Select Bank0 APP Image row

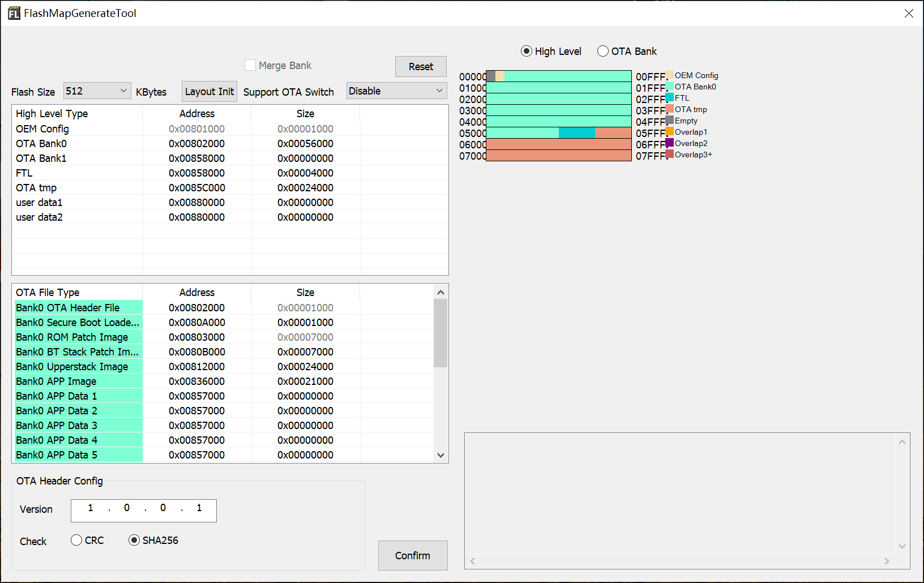(223, 381)
